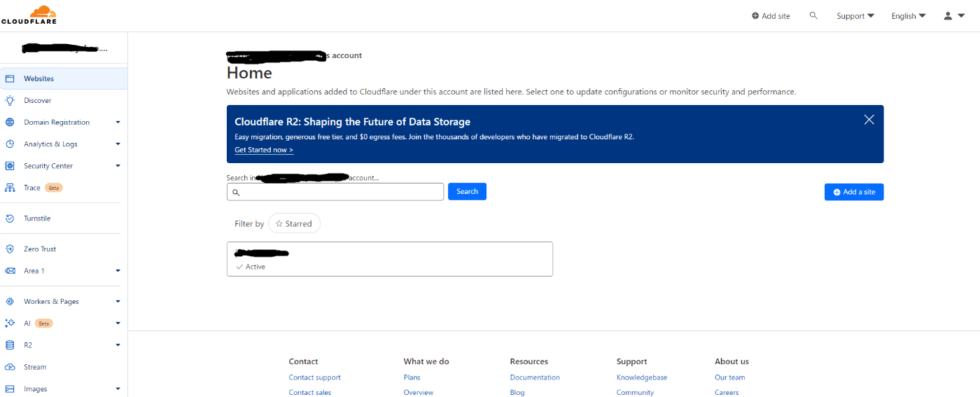Click the blue Search button
Viewport: 980px width, 397px height.
(467, 191)
